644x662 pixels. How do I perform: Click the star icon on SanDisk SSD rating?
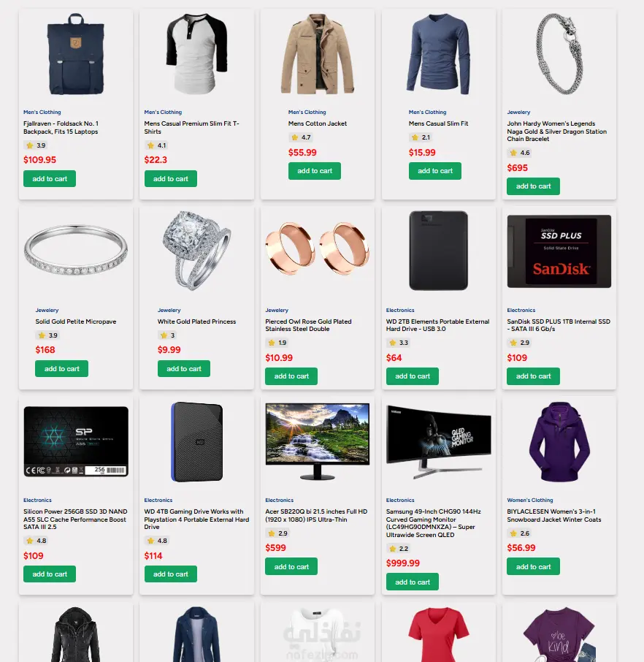point(513,343)
